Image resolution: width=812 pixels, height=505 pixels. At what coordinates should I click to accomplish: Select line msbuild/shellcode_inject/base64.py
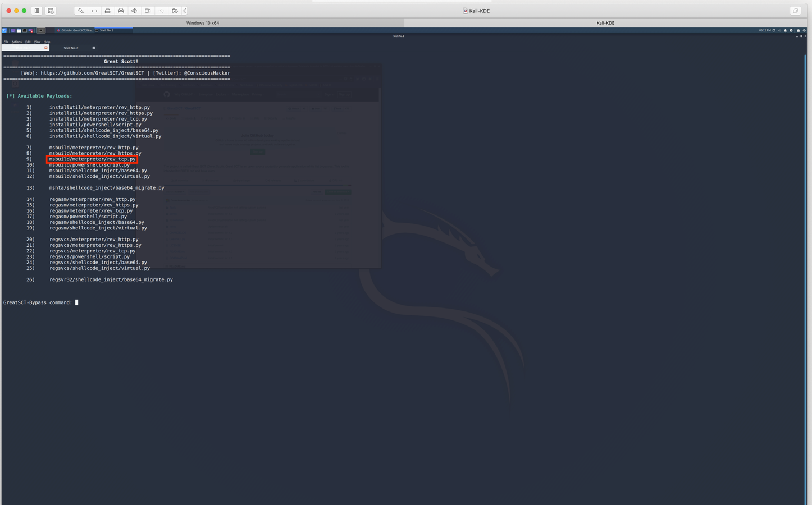coord(98,171)
